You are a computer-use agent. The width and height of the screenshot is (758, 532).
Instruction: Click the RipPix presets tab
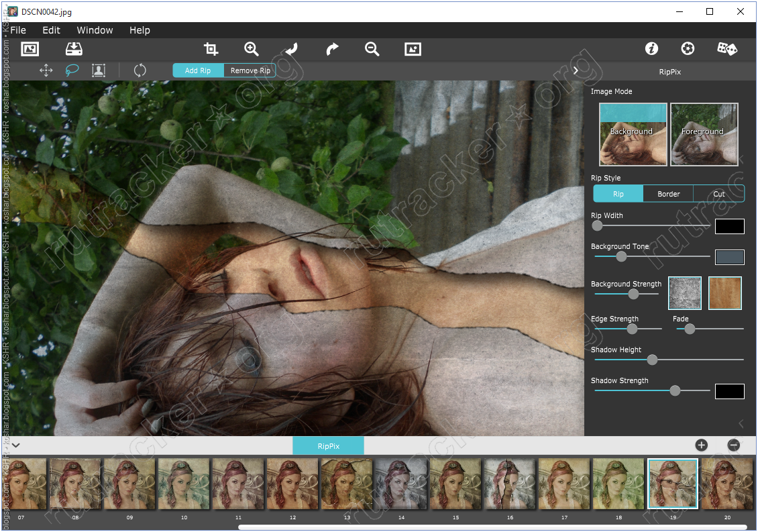[329, 445]
